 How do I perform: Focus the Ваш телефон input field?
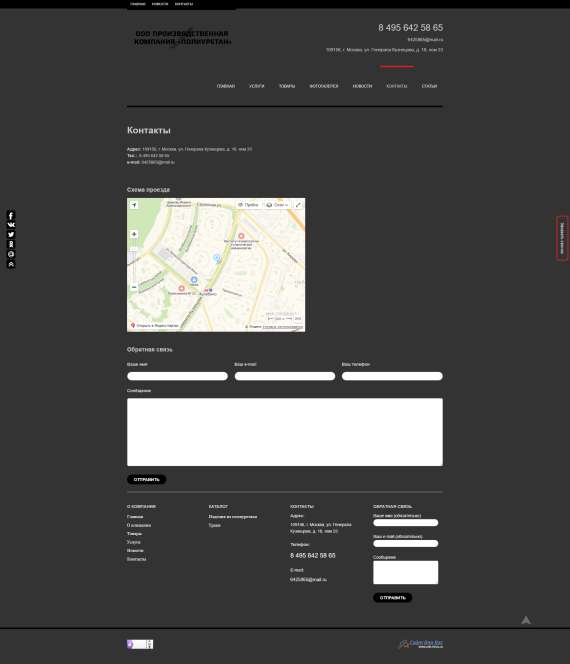click(392, 376)
